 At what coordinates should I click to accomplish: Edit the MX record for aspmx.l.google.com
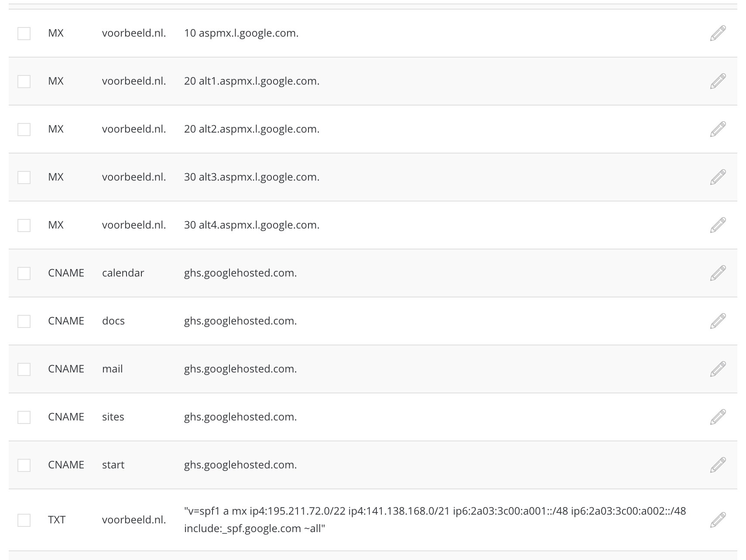click(717, 33)
